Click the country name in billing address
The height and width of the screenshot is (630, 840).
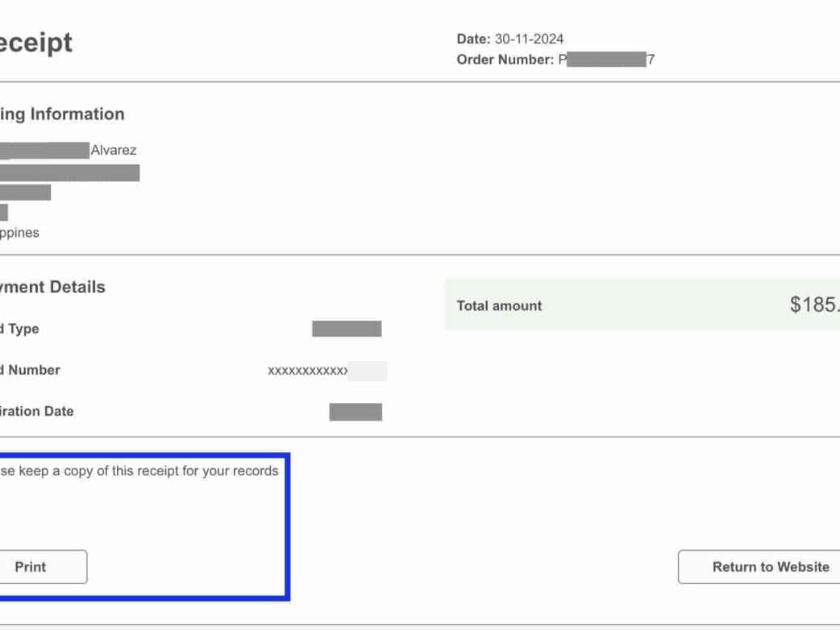point(19,233)
